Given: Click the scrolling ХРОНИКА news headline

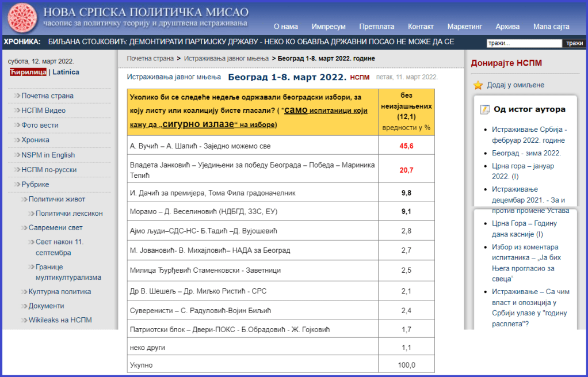Looking at the screenshot, I should (251, 42).
